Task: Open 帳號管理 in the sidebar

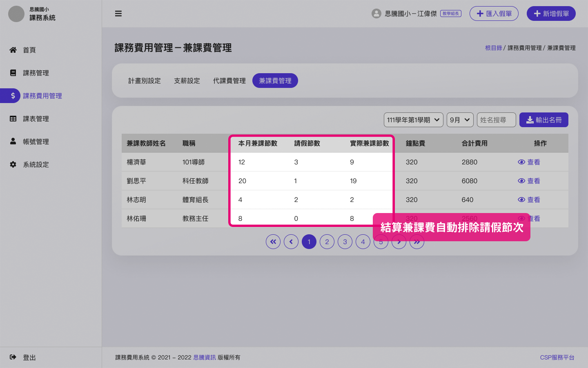Action: [36, 141]
